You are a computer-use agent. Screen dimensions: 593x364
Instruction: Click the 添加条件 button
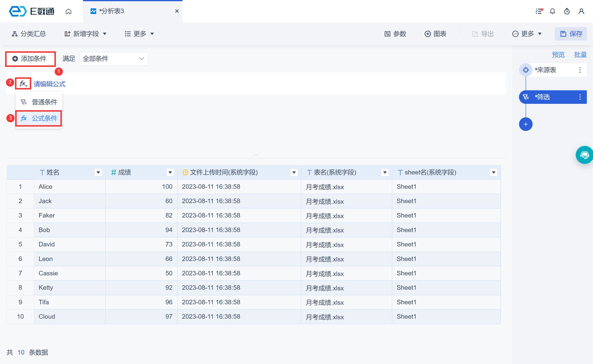pos(30,58)
